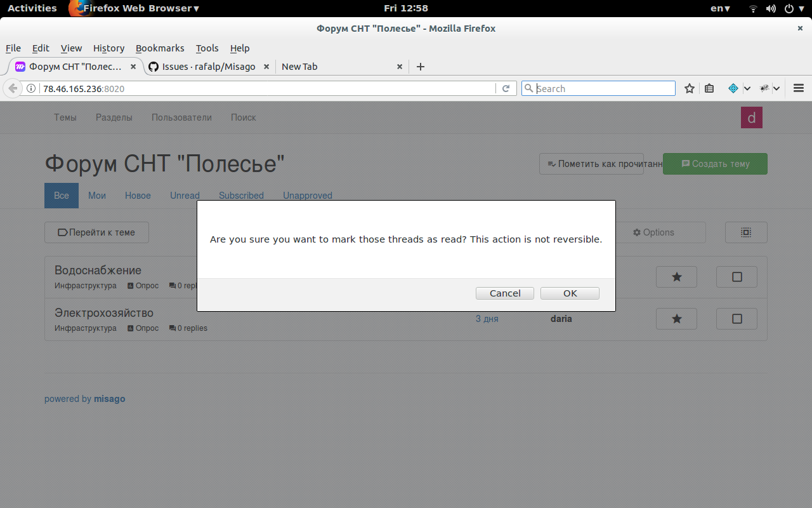The height and width of the screenshot is (508, 812).
Task: Click the blue diamond extension icon
Action: [733, 89]
